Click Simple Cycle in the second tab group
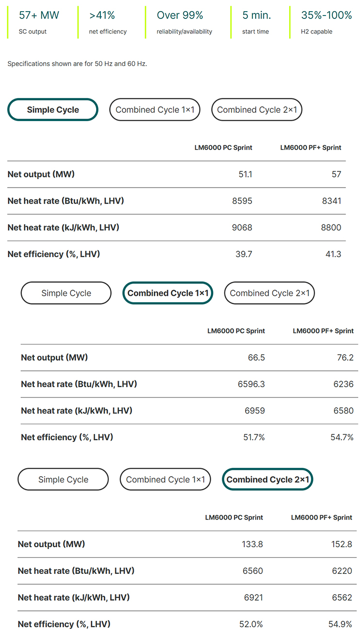This screenshot has height=641, width=364. point(66,293)
